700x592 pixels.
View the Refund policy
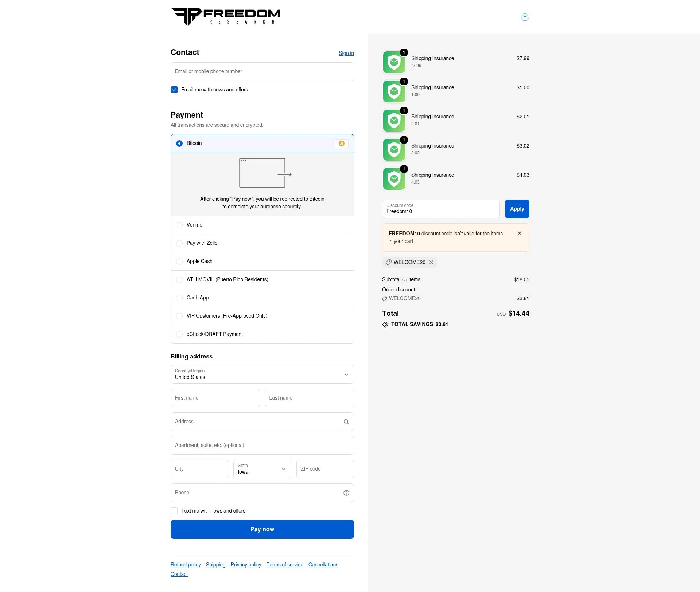[x=185, y=565]
